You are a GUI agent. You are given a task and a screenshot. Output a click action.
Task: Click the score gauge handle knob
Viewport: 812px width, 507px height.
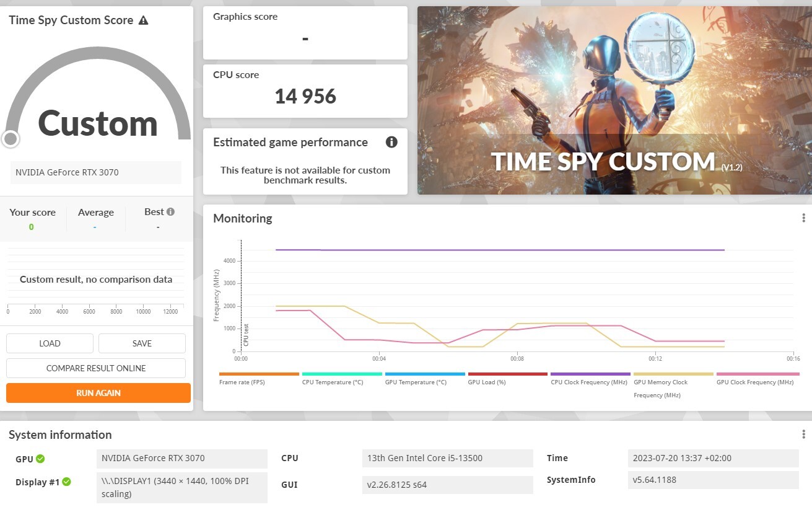coord(11,139)
